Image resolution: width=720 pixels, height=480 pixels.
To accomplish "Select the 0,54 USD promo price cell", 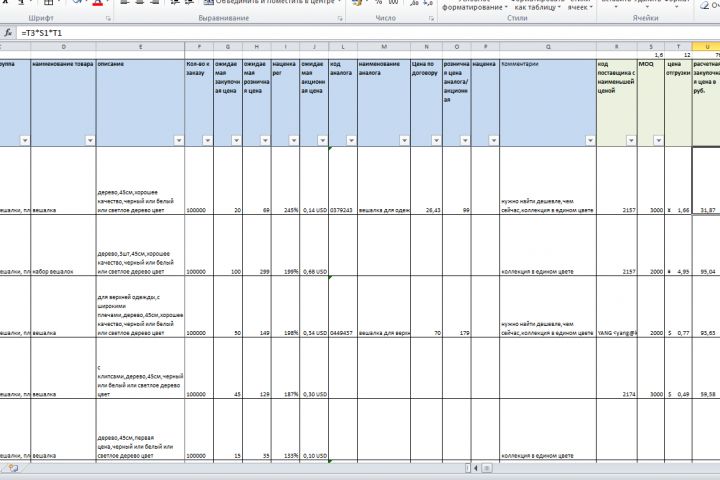I will 315,306.
